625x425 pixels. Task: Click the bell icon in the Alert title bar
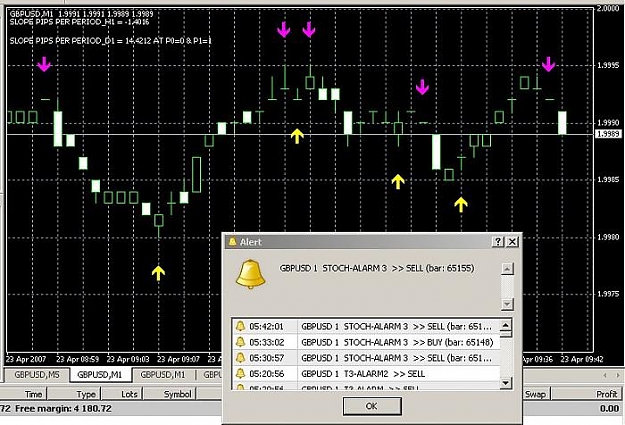(232, 241)
